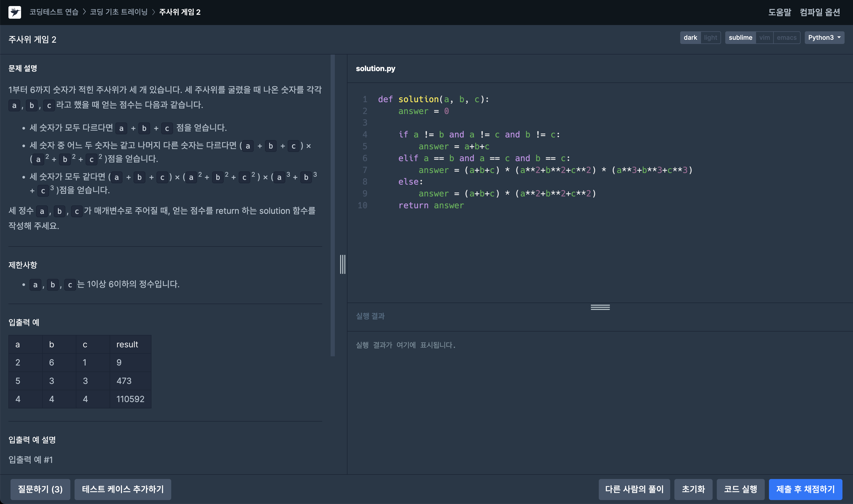Viewport: 853px width, 504px height.
Task: Click the vertical panel splitter handle
Action: pyautogui.click(x=342, y=264)
